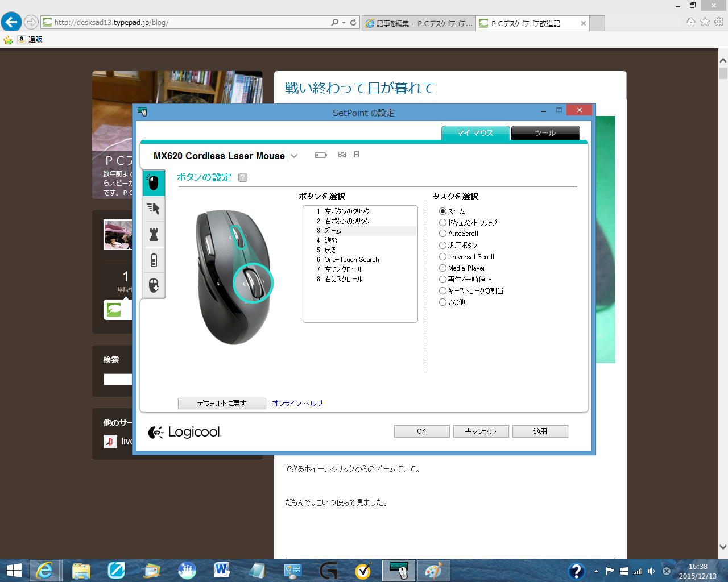Click the 適用 button
Screen dimensions: 728x582
point(540,431)
